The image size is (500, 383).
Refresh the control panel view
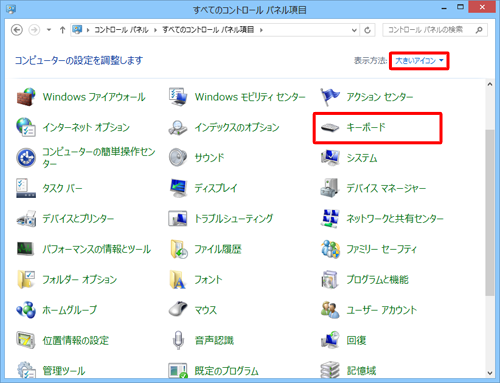[x=367, y=30]
